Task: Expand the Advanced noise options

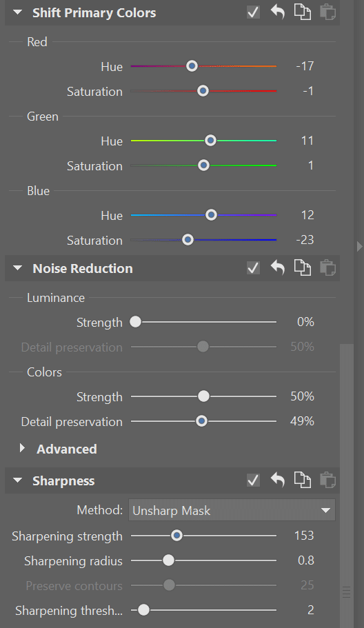Action: (x=23, y=448)
